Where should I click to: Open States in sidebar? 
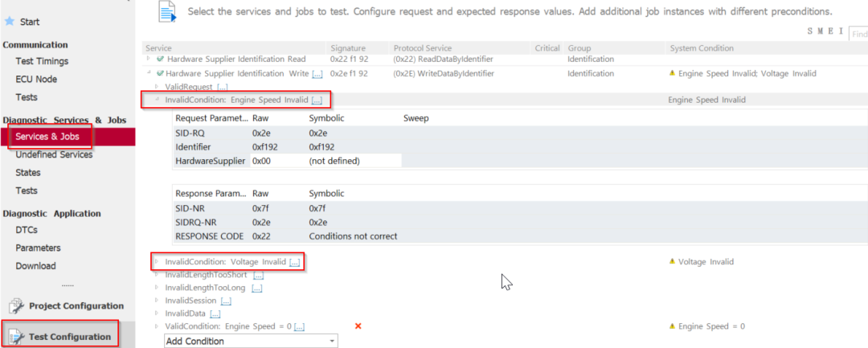27,173
